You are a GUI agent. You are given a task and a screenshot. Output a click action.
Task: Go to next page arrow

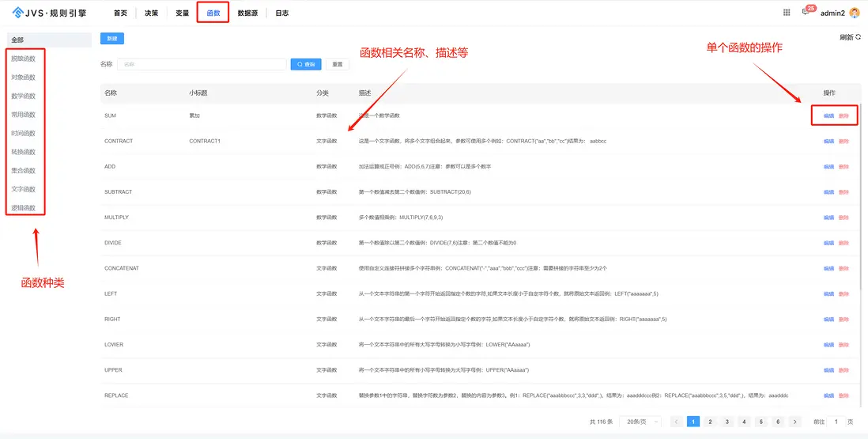point(795,422)
